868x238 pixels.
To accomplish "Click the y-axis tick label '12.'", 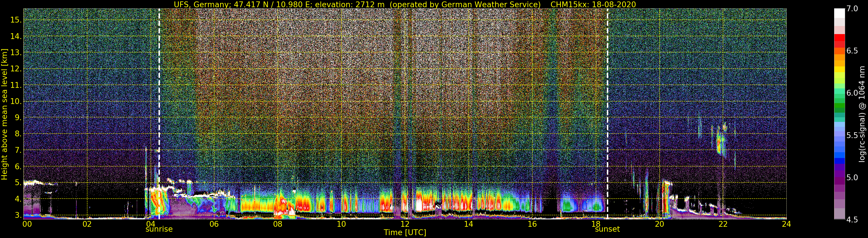I will click(x=16, y=69).
